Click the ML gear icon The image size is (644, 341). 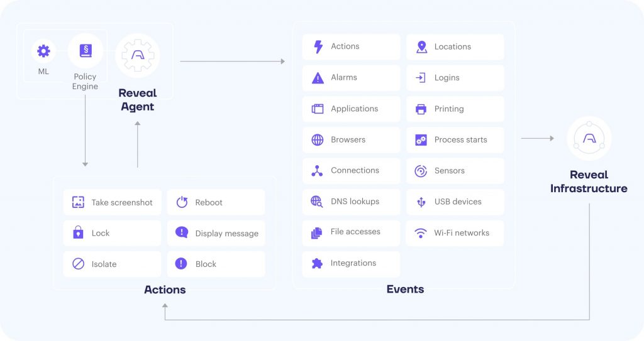coord(43,51)
